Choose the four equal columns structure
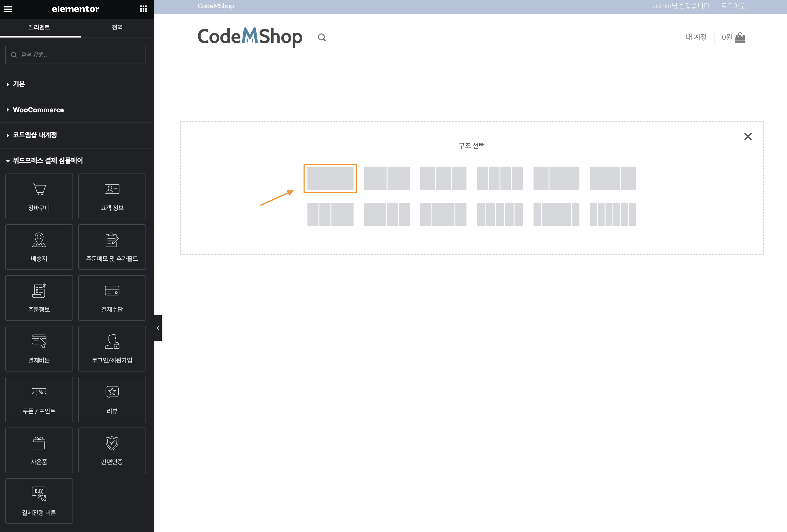This screenshot has height=532, width=787. coord(499,178)
